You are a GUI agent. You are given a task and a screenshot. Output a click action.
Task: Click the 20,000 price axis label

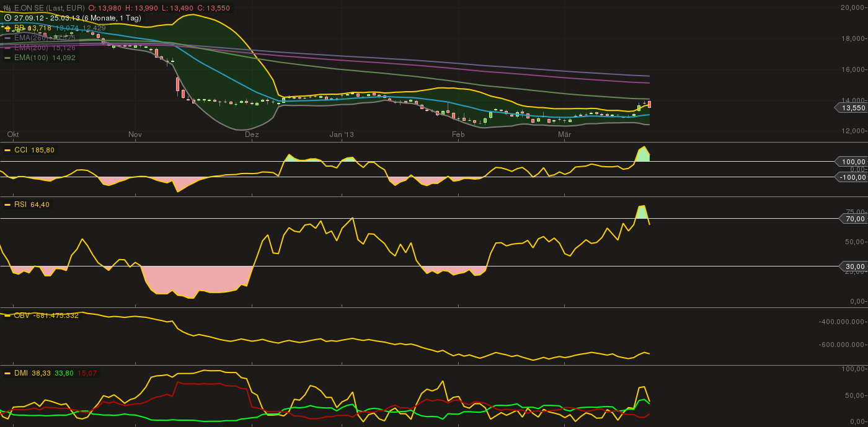[852, 7]
